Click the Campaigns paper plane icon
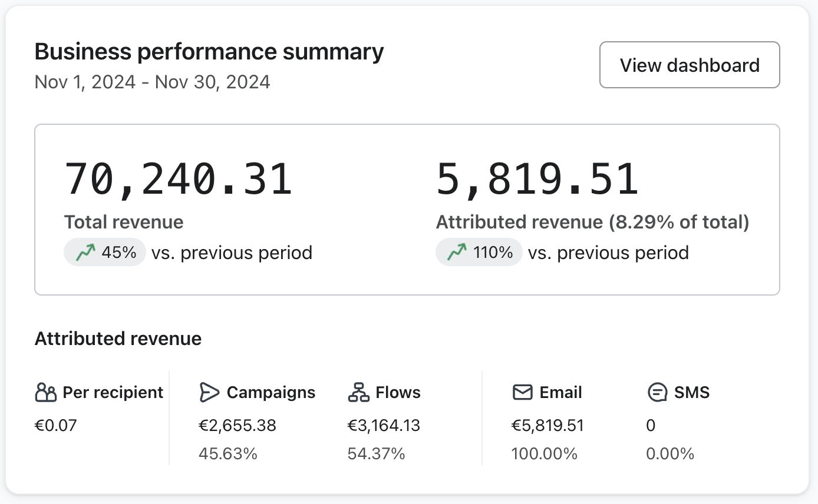Viewport: 818px width, 504px height. coord(209,392)
